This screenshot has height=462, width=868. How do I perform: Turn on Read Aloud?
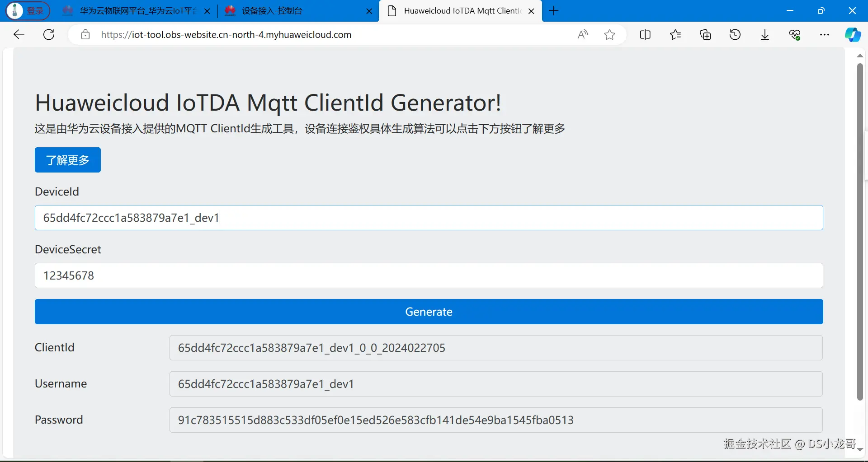[583, 34]
